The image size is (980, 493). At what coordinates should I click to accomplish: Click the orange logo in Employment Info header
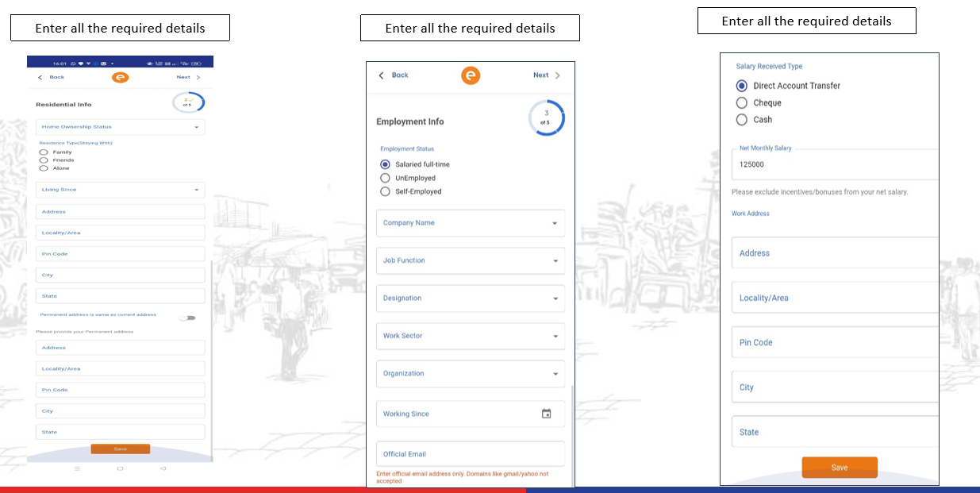(x=471, y=75)
